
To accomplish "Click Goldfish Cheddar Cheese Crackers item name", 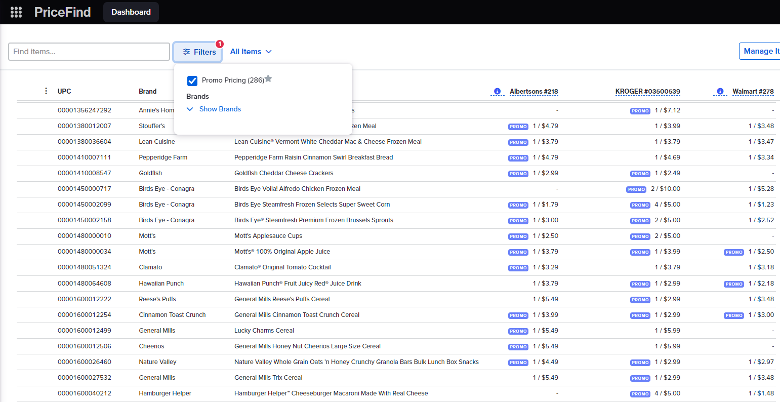I will click(x=284, y=173).
